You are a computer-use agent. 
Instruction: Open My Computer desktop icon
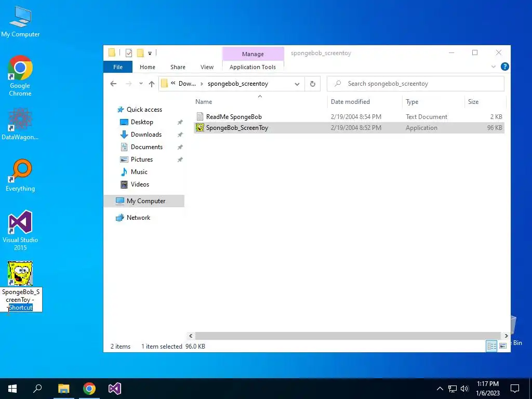pyautogui.click(x=20, y=22)
